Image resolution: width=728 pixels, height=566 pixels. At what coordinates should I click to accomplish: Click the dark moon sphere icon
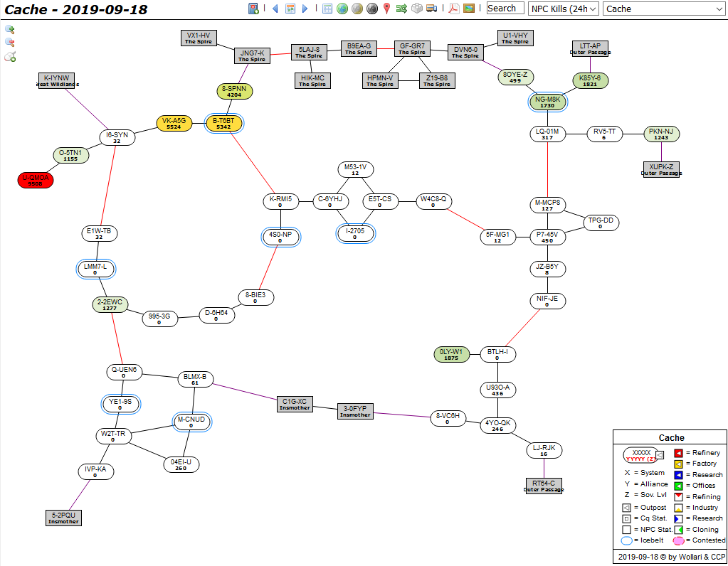[372, 9]
